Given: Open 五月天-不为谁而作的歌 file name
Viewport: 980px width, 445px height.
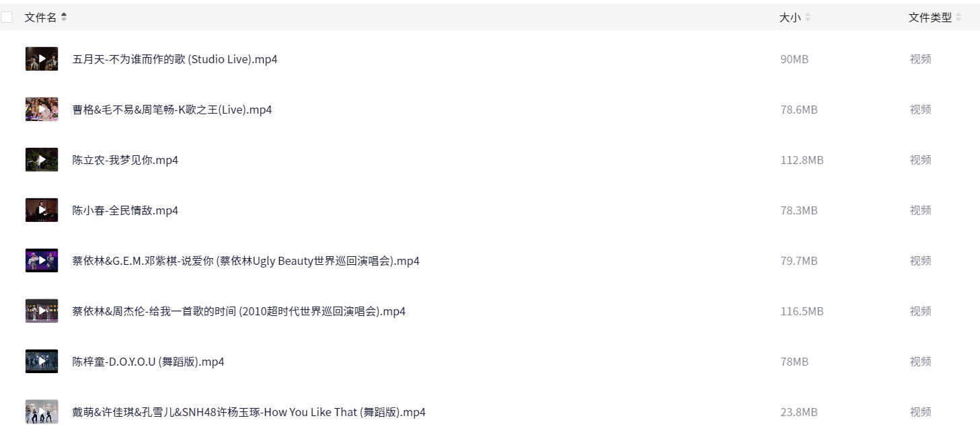Looking at the screenshot, I should pos(175,59).
